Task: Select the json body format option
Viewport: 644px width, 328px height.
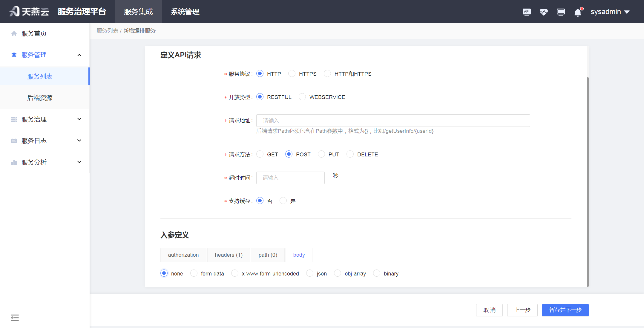Action: [x=310, y=273]
